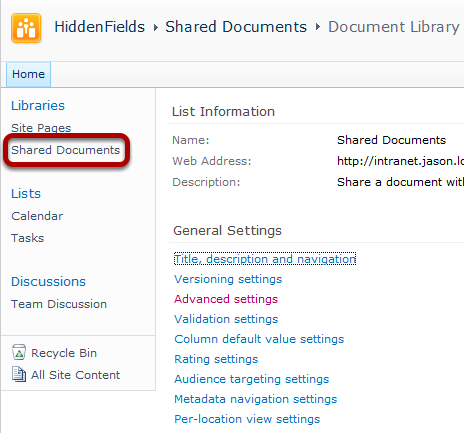Screen dimensions: 464x433
Task: Select the Name value Shared Documents
Action: point(391,140)
